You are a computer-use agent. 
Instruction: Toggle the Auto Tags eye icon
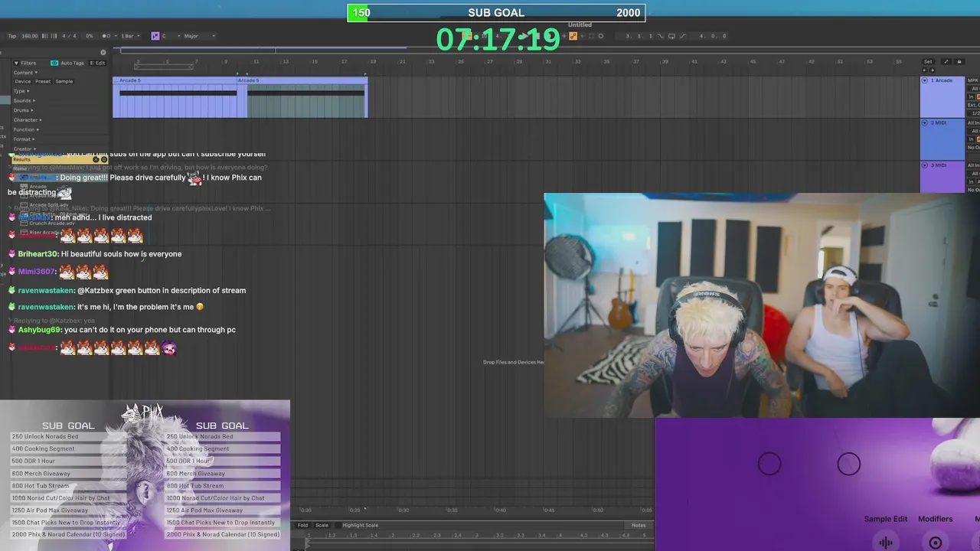pyautogui.click(x=54, y=63)
